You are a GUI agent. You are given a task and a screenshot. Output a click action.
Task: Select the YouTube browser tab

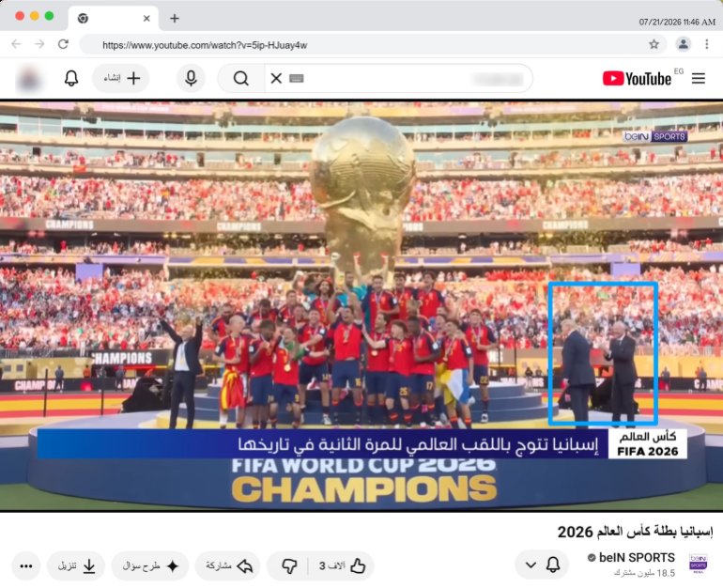click(114, 19)
